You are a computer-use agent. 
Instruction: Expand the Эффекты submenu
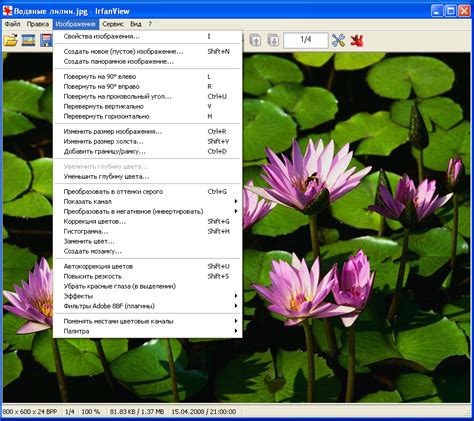(147, 296)
